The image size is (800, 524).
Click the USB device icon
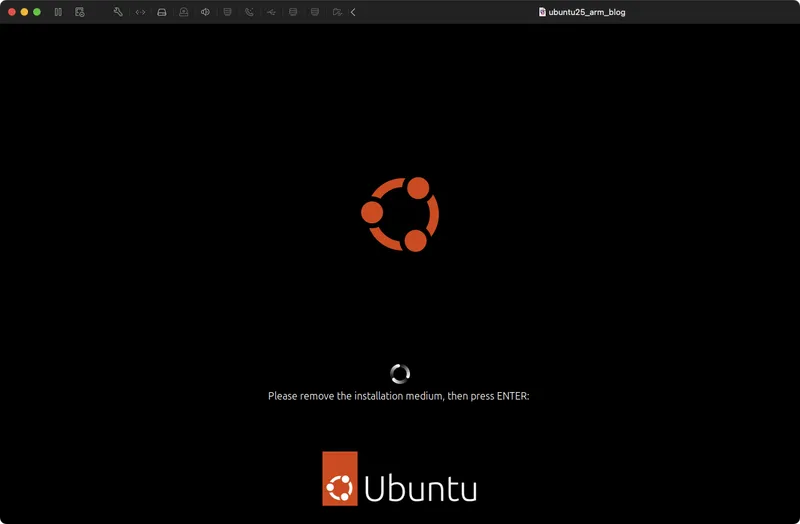click(x=271, y=12)
